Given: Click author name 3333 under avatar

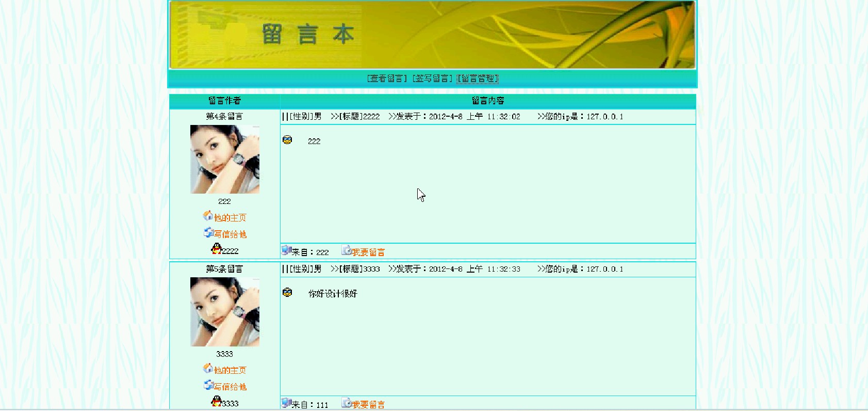Looking at the screenshot, I should [x=224, y=354].
